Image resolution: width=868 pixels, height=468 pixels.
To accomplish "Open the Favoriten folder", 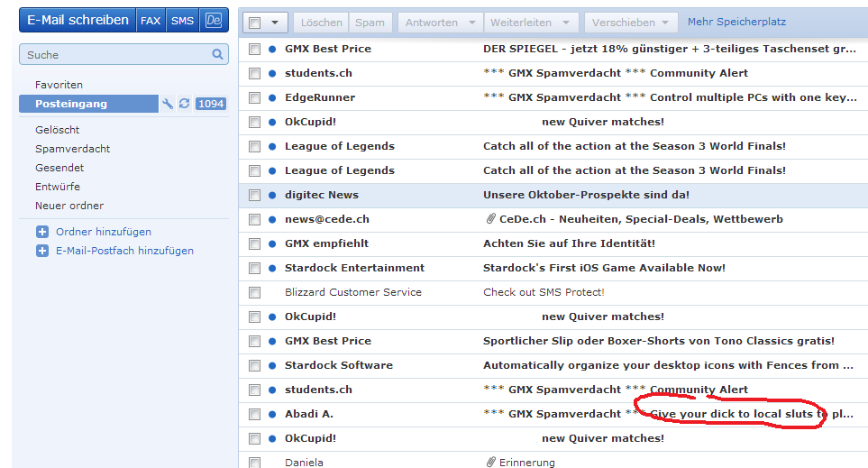I will click(59, 85).
